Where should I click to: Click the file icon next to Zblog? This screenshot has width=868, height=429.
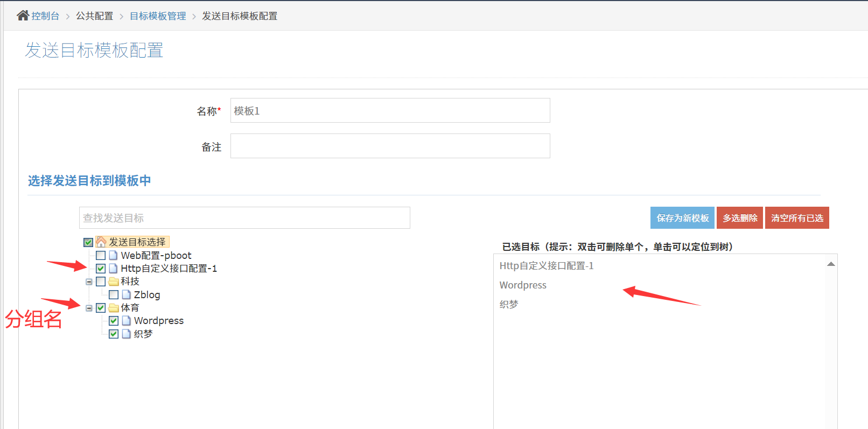pos(127,294)
